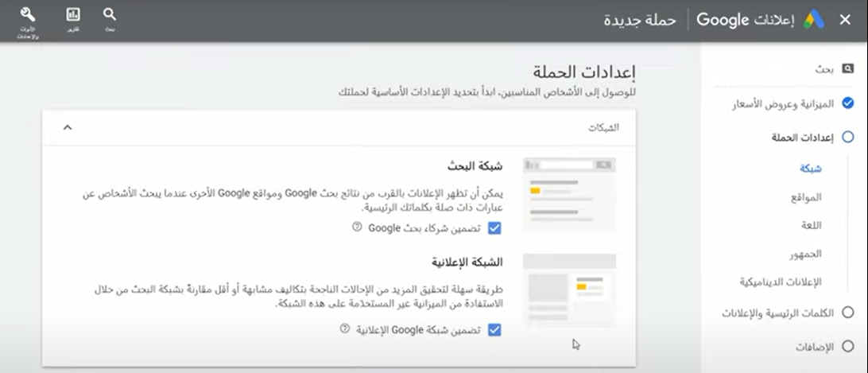Viewport: 868px width, 373px height.
Task: Click the search network preview thumbnail
Action: coord(569,194)
